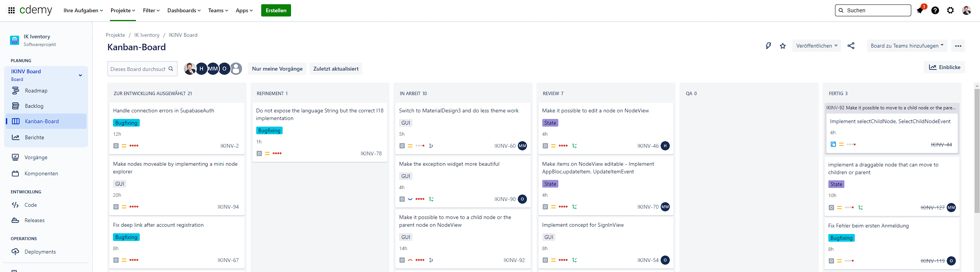Image resolution: width=980 pixels, height=272 pixels.
Task: Expand IKINV Board switcher chevron
Action: 80,75
